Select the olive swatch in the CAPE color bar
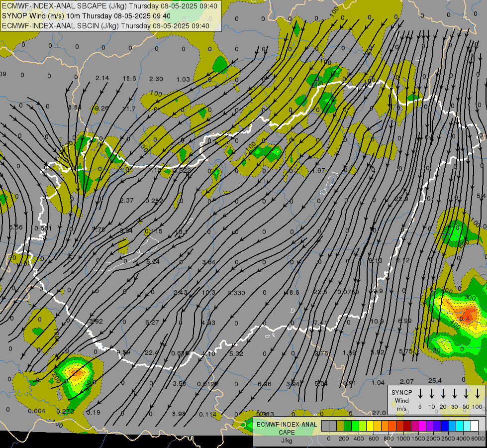Screen dimensions: 487x448 (x=340, y=426)
